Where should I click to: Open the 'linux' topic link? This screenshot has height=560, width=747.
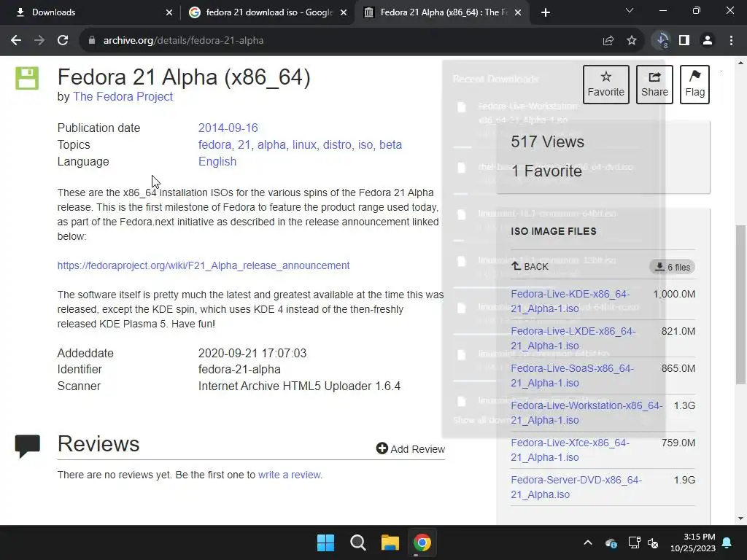tap(304, 145)
